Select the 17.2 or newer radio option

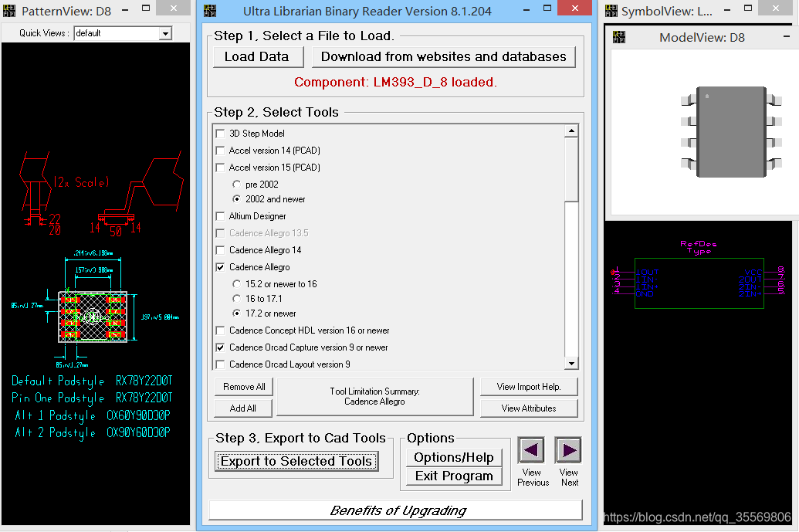click(x=236, y=313)
